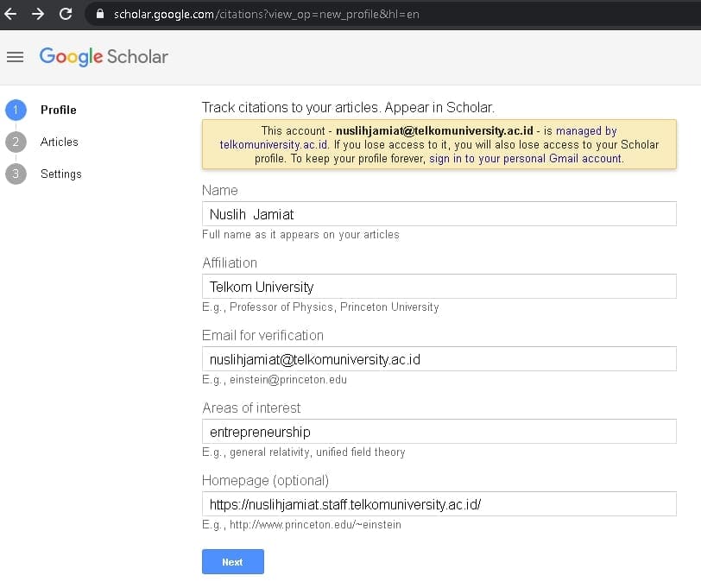Click the browser address bar URL
Viewport: 701px width, 588px height.
pyautogui.click(x=267, y=15)
